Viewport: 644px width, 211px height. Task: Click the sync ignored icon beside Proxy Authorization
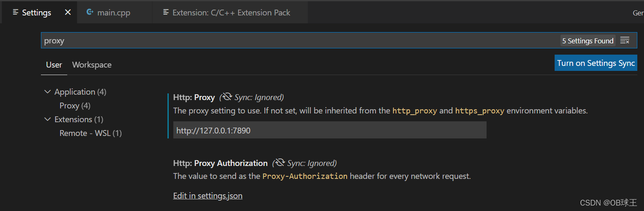pos(280,163)
